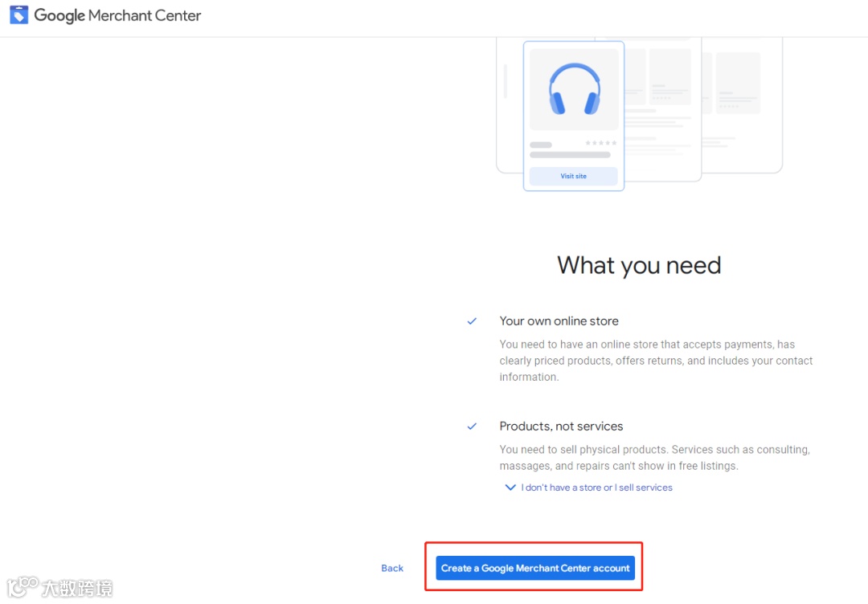Create a Google Merchant Center account
The width and height of the screenshot is (868, 604).
point(534,568)
